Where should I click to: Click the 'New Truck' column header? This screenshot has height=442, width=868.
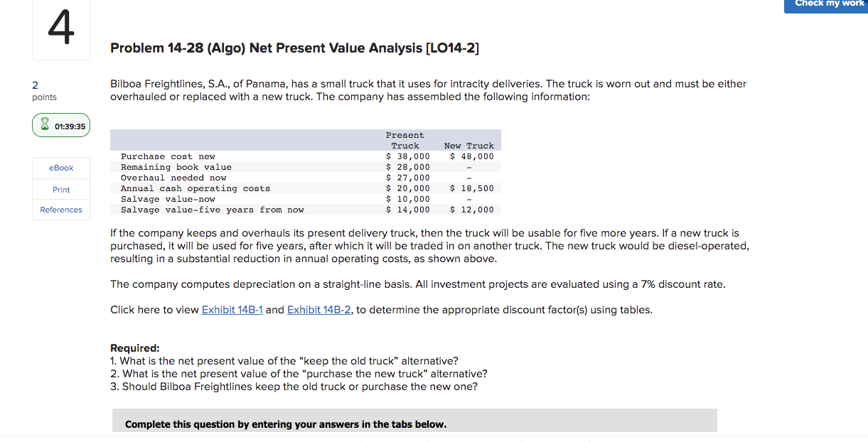[469, 145]
